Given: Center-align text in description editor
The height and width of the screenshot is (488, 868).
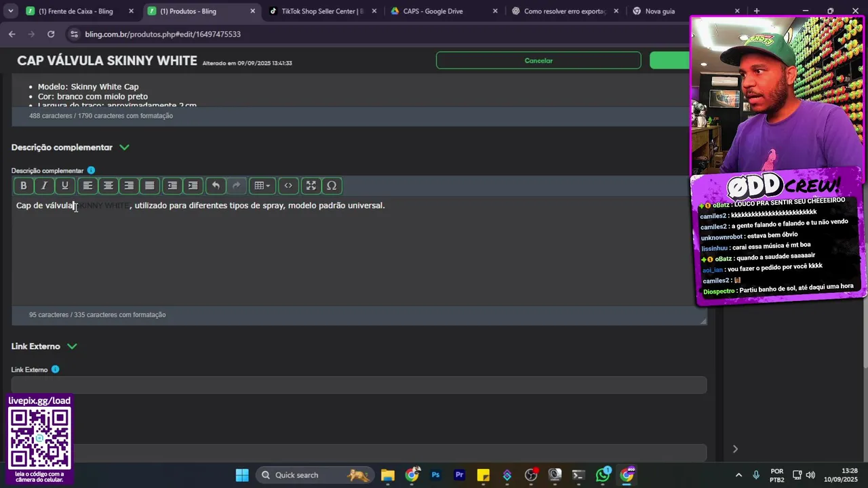Looking at the screenshot, I should (108, 186).
